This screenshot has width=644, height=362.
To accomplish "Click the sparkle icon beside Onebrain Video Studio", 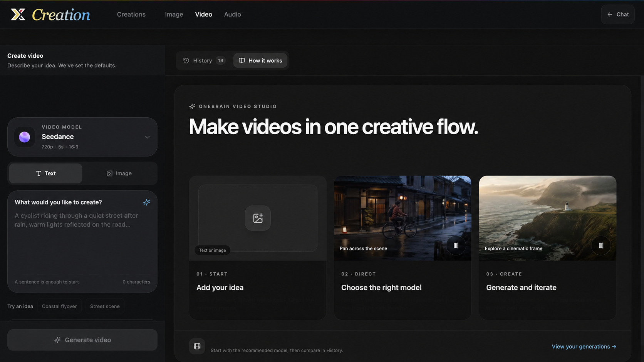I will click(x=192, y=106).
